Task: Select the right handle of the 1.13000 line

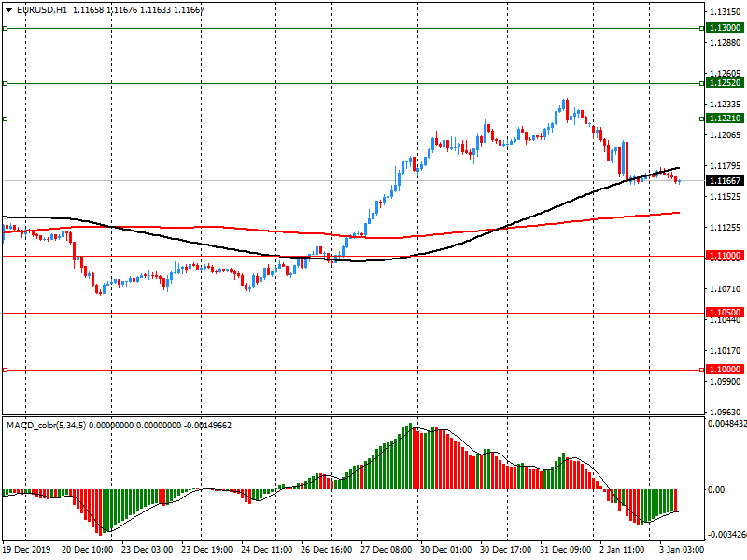Action: click(x=702, y=29)
